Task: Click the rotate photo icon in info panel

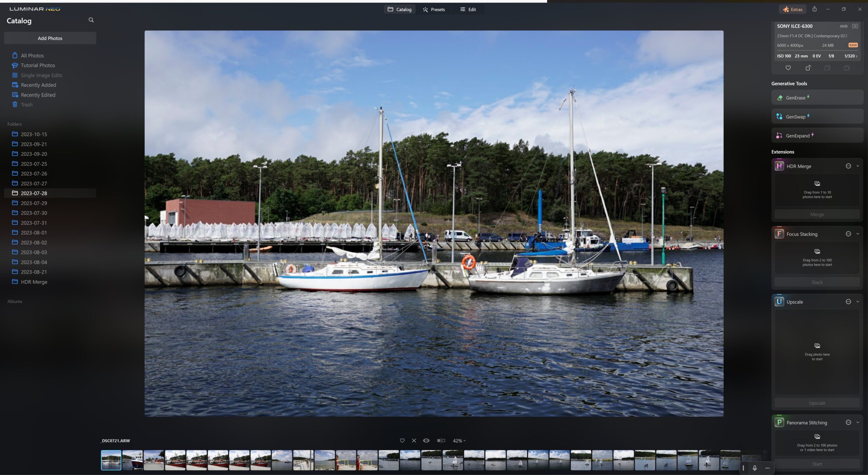Action: click(x=808, y=68)
